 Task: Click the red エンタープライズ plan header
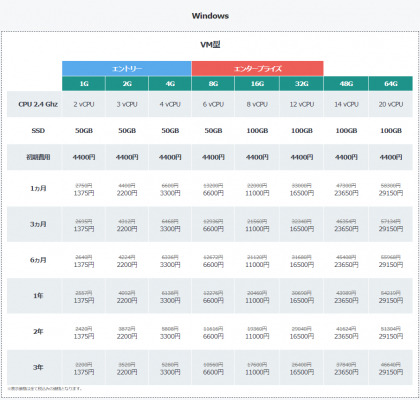click(x=257, y=69)
